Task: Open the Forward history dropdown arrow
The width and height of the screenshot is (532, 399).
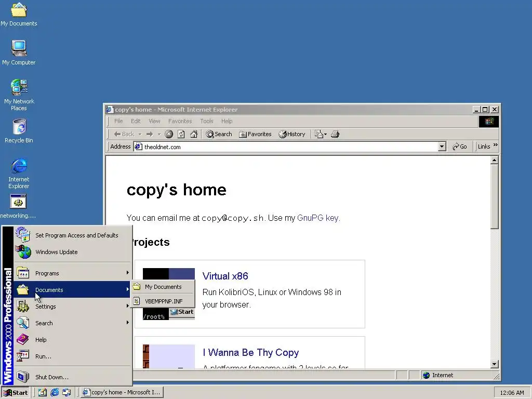Action: 159,135
